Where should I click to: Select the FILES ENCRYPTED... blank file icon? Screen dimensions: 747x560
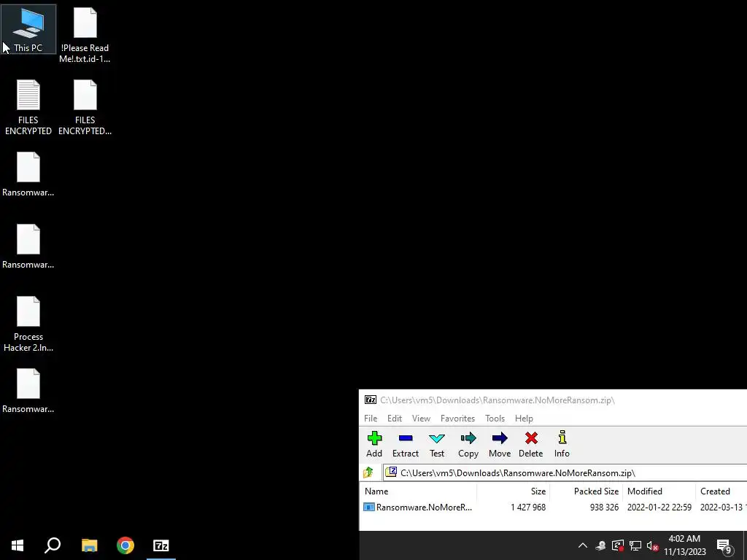85,108
